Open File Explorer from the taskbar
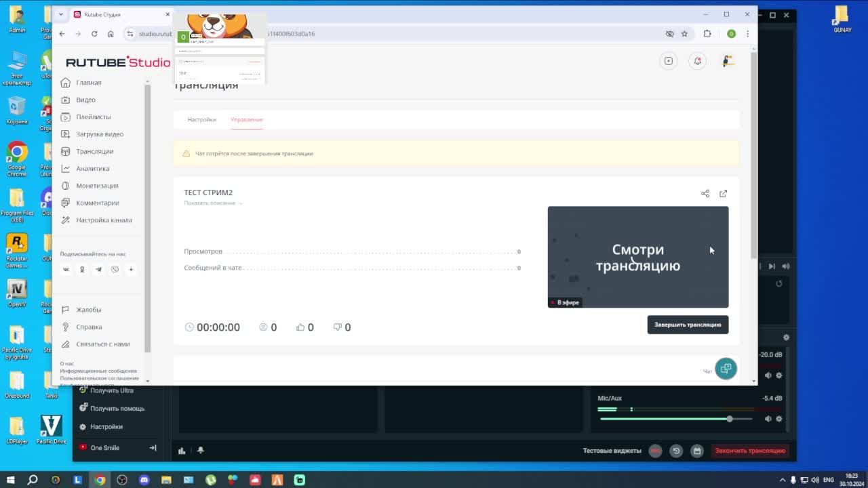868x488 pixels. 166,480
